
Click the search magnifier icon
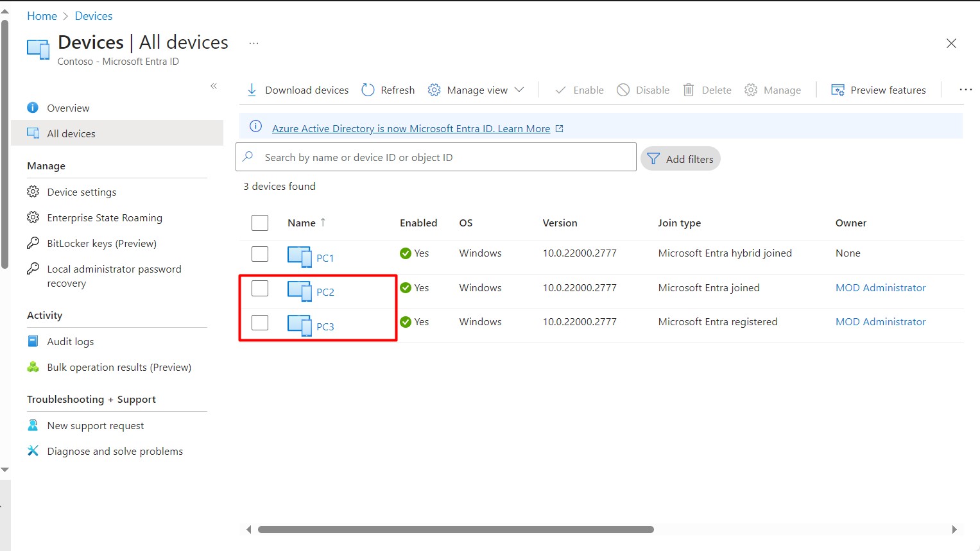coord(248,157)
